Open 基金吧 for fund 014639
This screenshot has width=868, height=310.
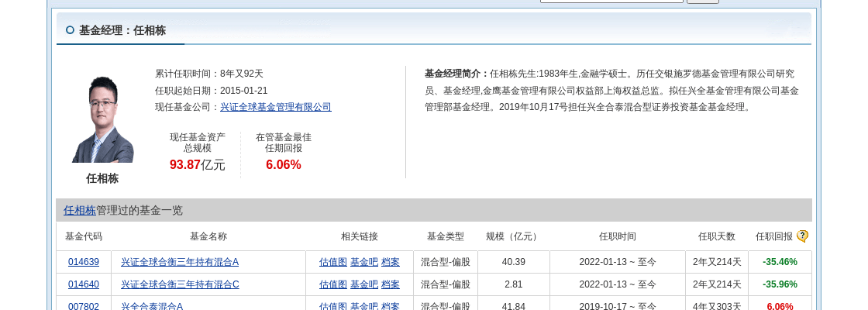click(x=364, y=262)
